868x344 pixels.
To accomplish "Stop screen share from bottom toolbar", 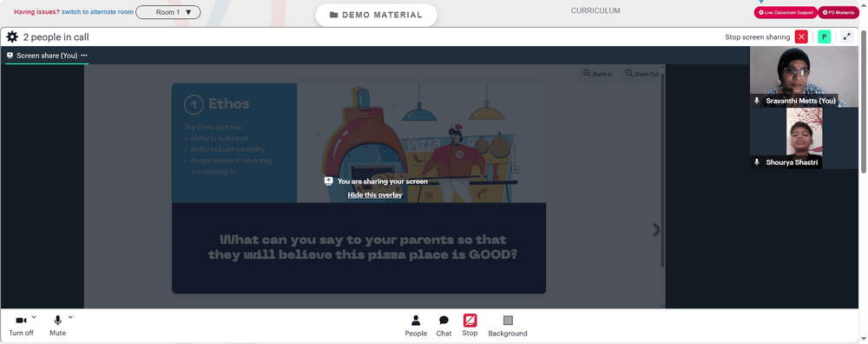I will click(x=470, y=326).
